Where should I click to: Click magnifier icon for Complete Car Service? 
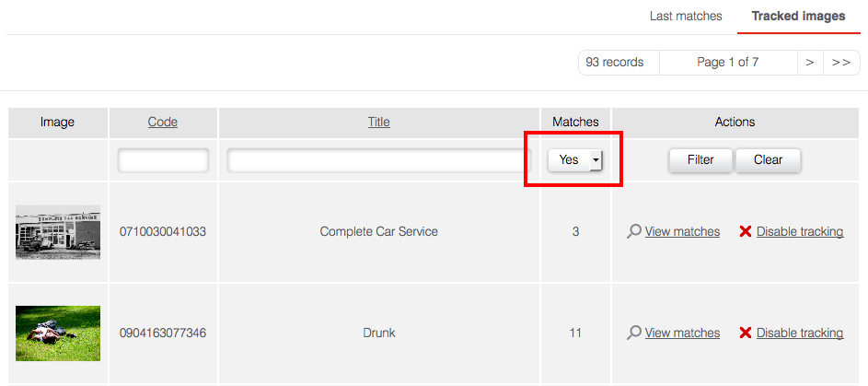[633, 232]
